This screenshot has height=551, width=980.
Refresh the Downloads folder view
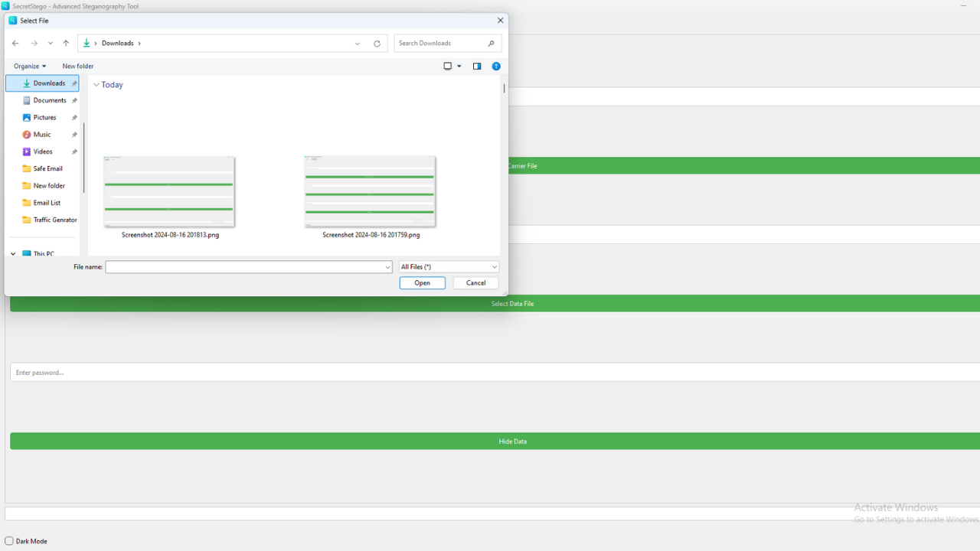coord(377,44)
